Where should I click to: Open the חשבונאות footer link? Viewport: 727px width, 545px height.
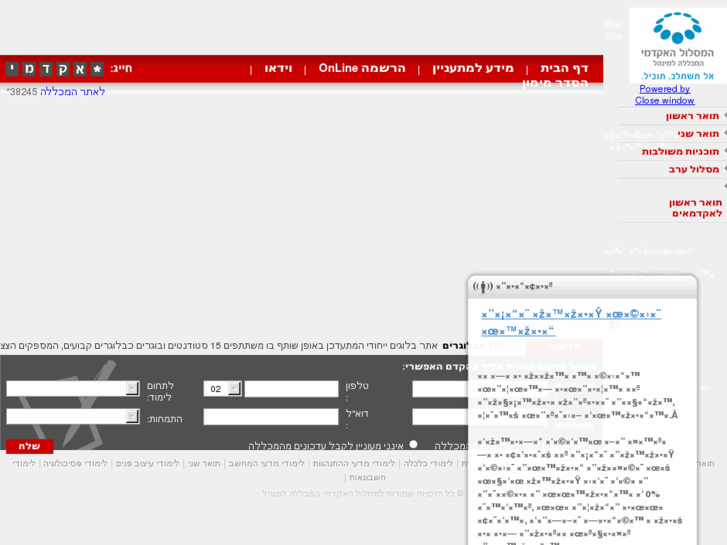367,477
